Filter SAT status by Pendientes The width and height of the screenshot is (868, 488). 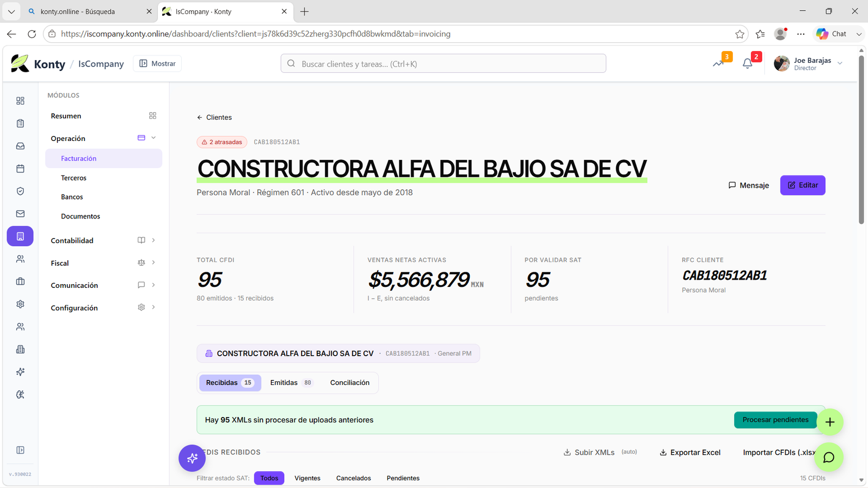pos(403,478)
